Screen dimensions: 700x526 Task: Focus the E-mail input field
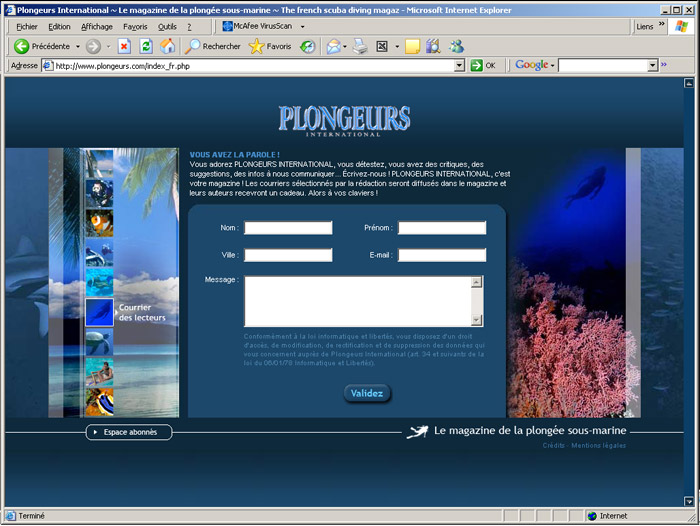pos(442,255)
